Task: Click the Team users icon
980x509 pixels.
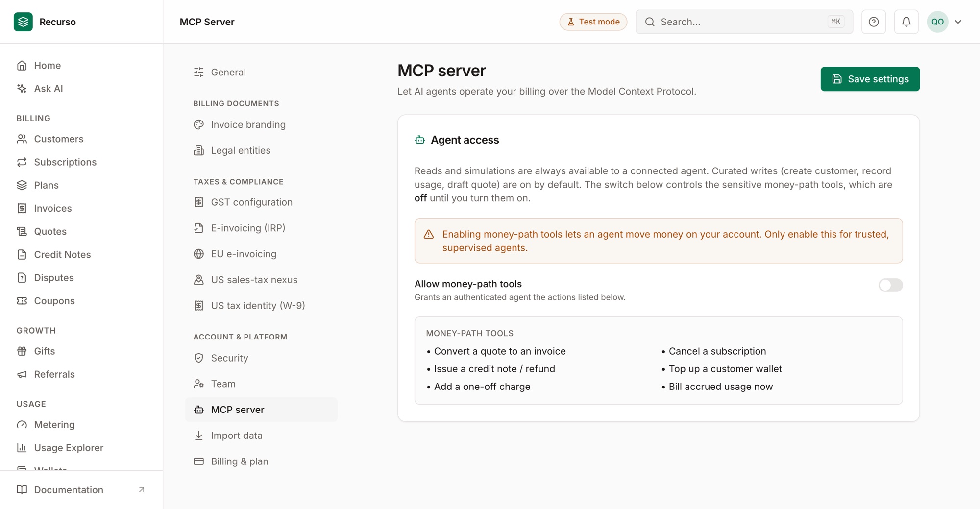Action: (x=198, y=384)
